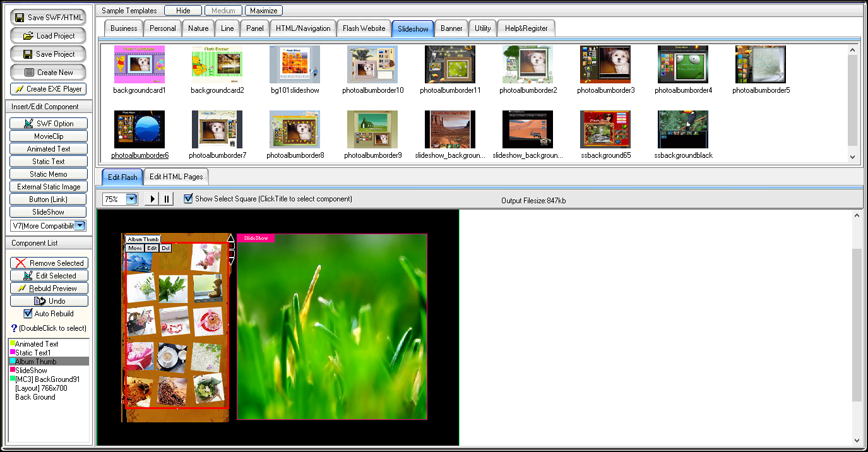Insert a Static Memo component
The width and height of the screenshot is (868, 452).
(49, 174)
